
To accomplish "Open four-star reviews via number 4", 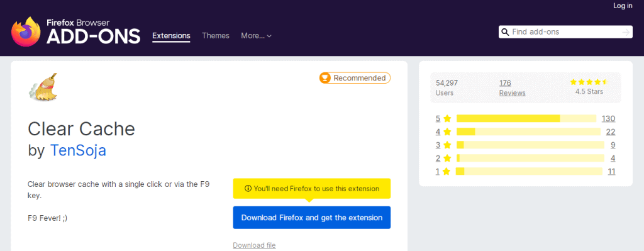I will pyautogui.click(x=438, y=132).
